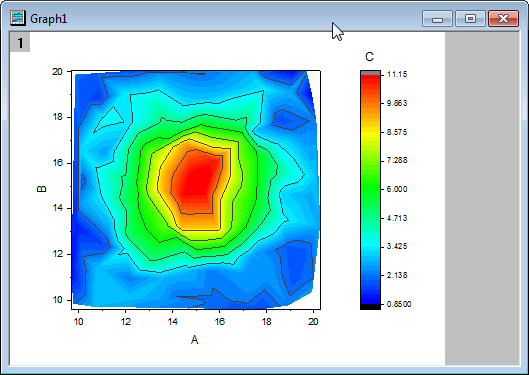This screenshot has height=375, width=529.
Task: Click y-axis tick label 20
Action: coord(57,71)
